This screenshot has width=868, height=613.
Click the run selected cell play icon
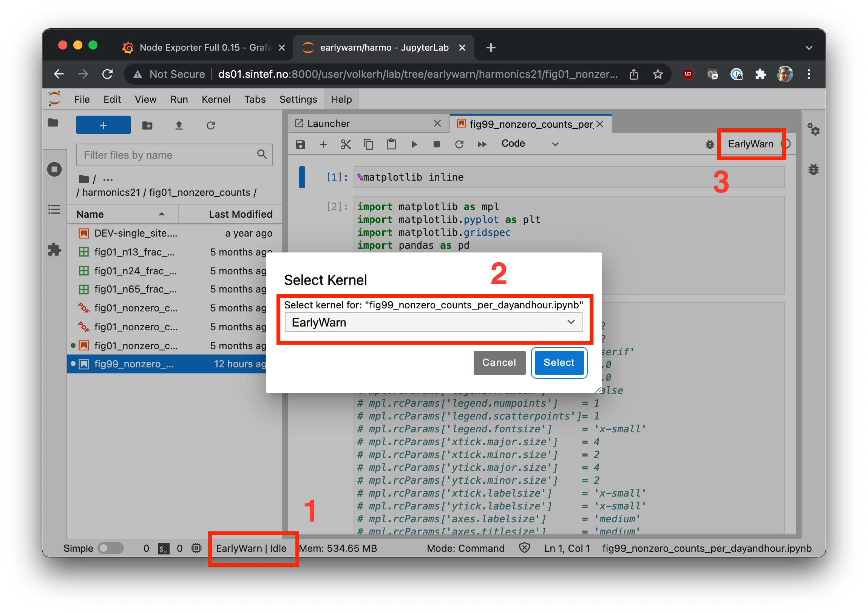[x=414, y=144]
